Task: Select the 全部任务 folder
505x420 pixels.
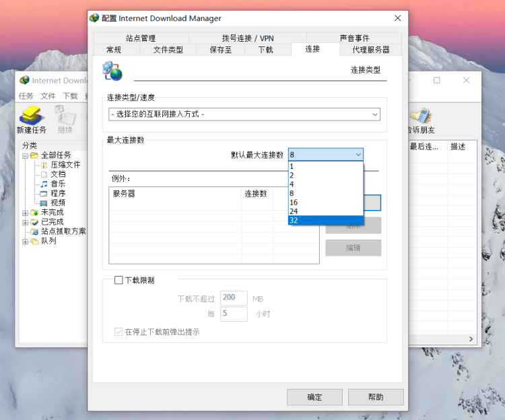Action: [56, 155]
